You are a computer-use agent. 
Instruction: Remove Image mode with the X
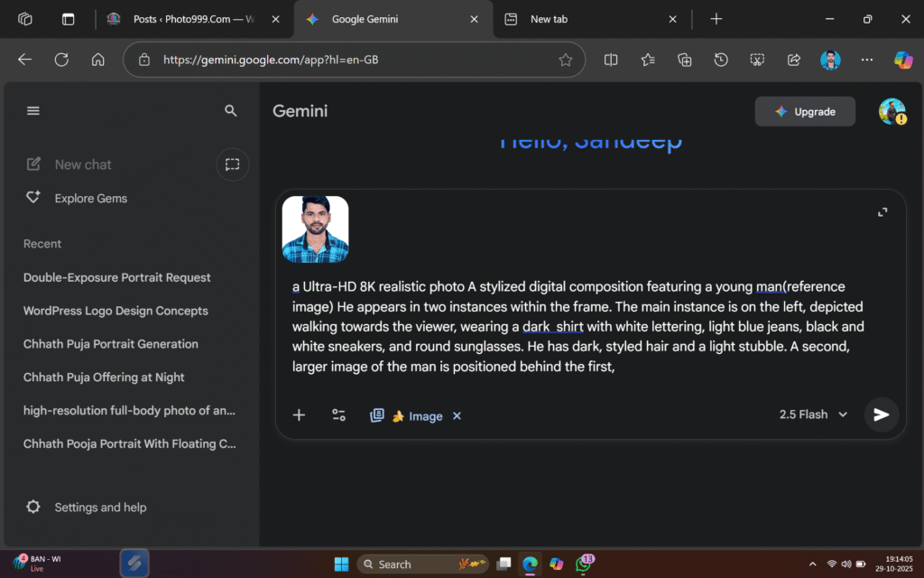(457, 415)
